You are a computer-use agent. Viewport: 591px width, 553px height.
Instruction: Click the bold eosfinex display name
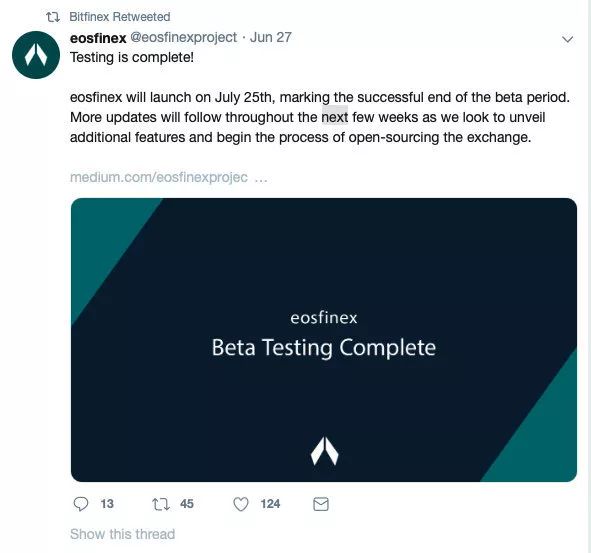coord(98,38)
